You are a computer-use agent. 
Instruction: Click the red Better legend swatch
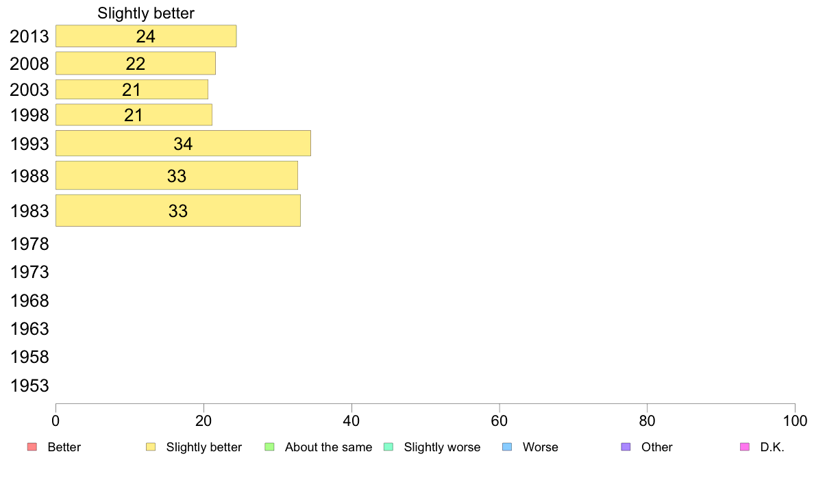coord(32,447)
